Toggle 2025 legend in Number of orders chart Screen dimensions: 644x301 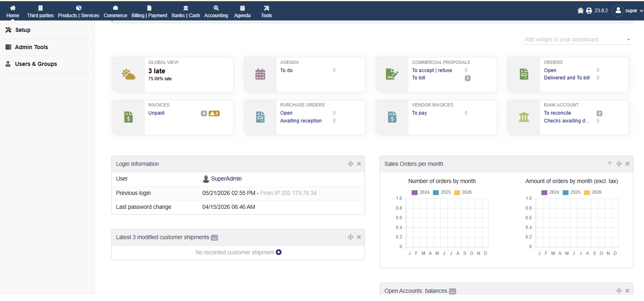pos(442,192)
